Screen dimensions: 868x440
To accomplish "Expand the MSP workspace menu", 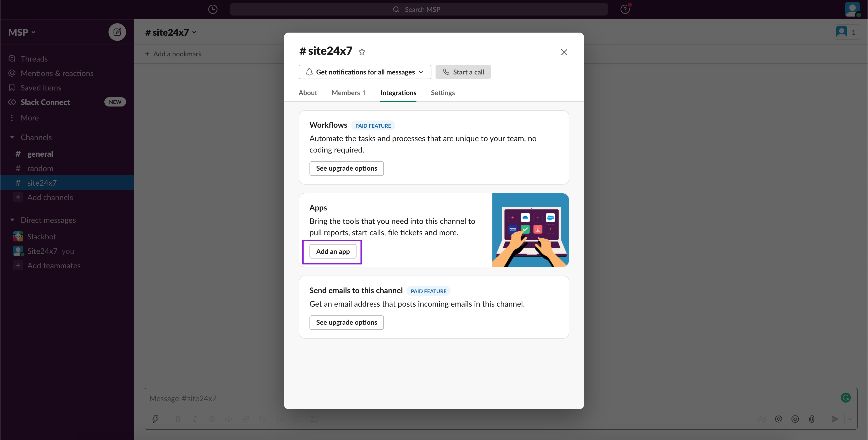I will pyautogui.click(x=22, y=32).
